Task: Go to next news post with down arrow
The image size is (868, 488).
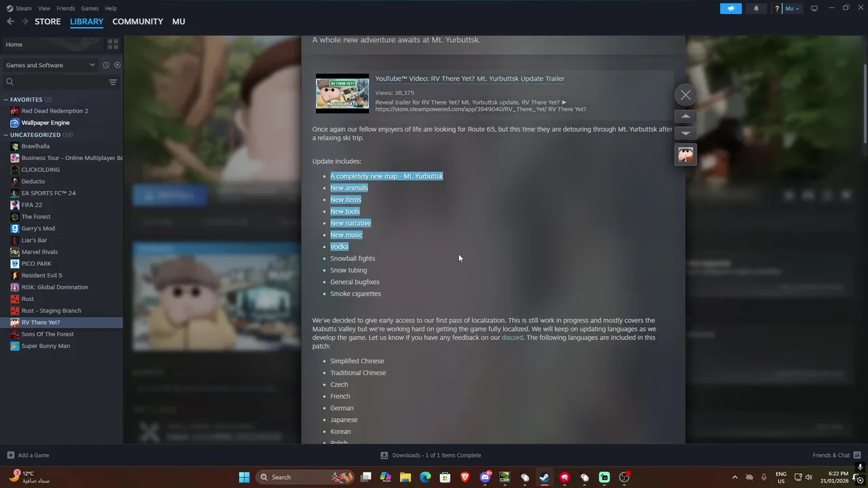Action: point(686,133)
